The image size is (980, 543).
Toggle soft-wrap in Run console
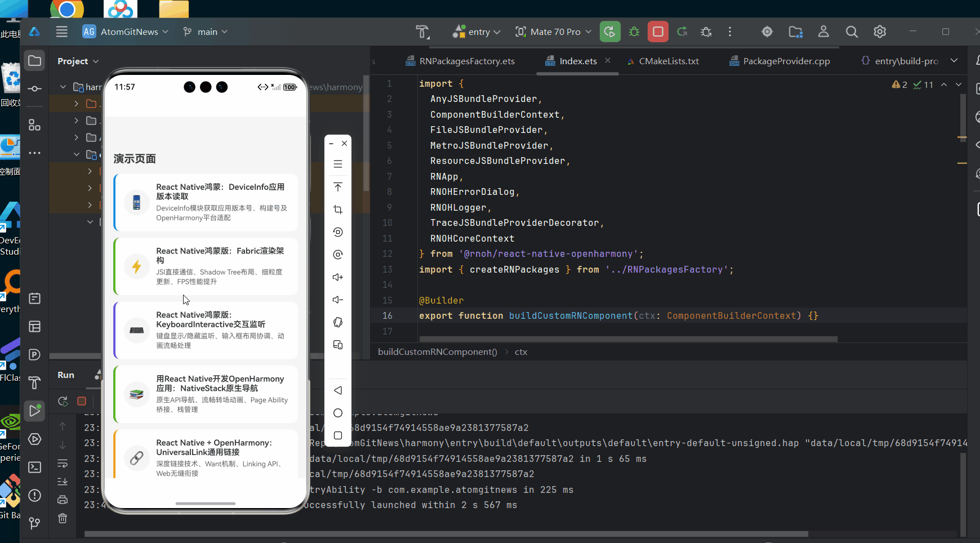click(63, 463)
